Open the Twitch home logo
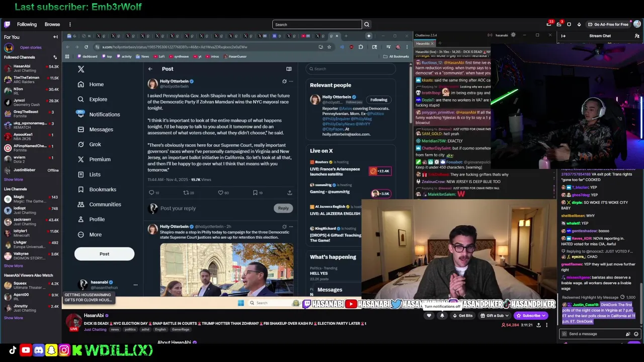644x362 pixels. [x=7, y=24]
